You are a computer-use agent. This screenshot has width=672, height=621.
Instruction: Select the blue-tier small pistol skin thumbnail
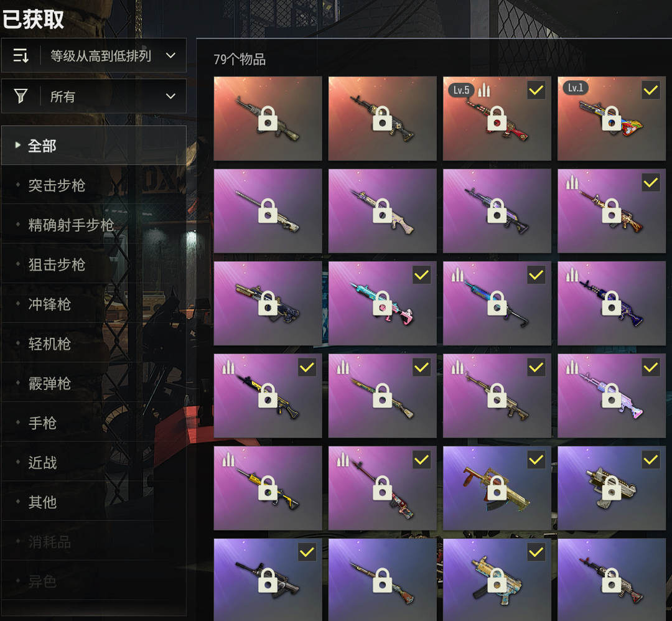click(612, 488)
